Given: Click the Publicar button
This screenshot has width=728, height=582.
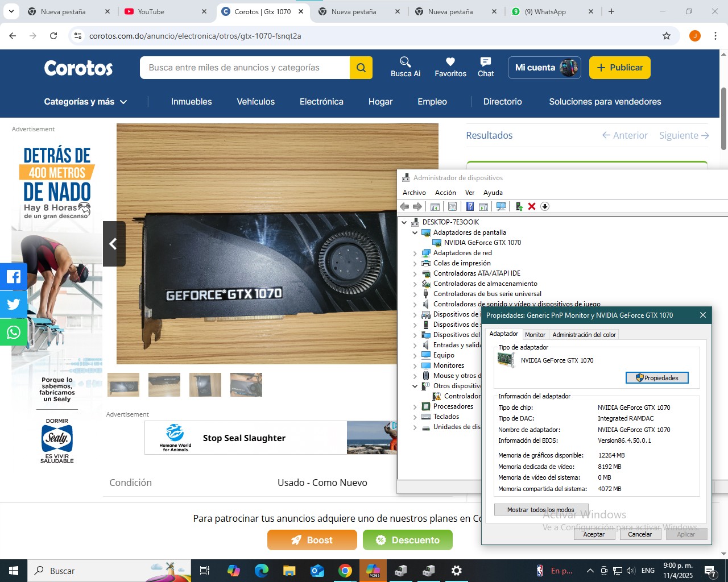Looking at the screenshot, I should (x=620, y=68).
